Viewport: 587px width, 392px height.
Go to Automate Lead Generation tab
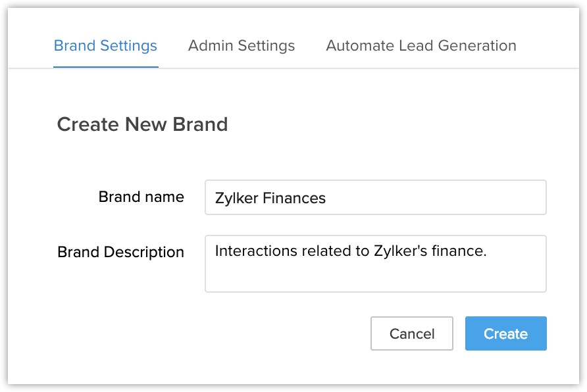tap(421, 46)
